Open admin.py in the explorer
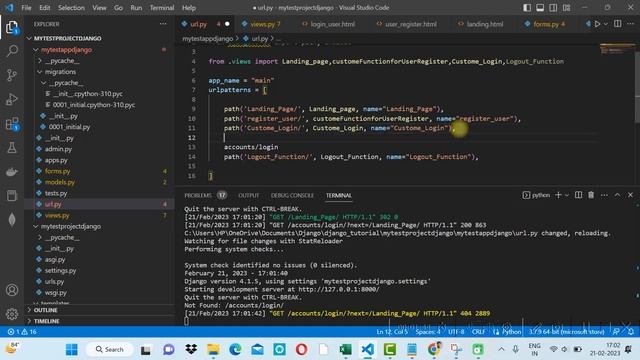 pos(58,149)
